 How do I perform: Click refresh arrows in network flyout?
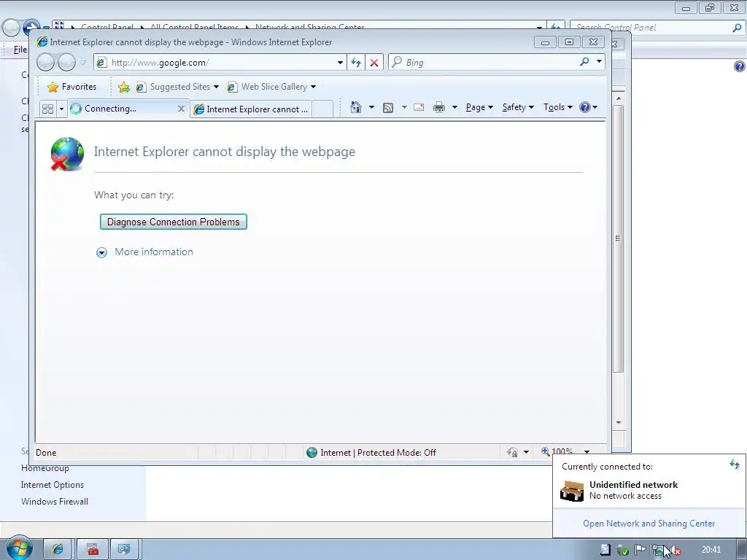(734, 464)
